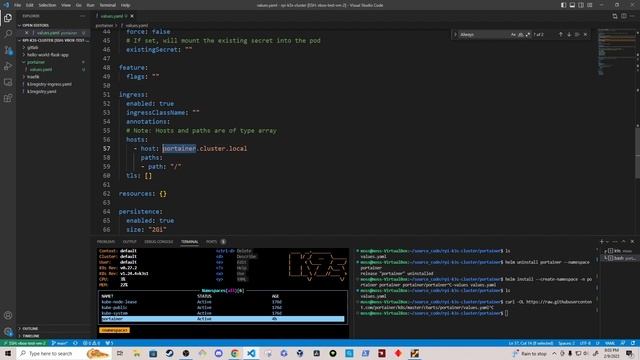Screen dimensions: 640x360
Task: Open the File menu
Action: tap(18, 5)
